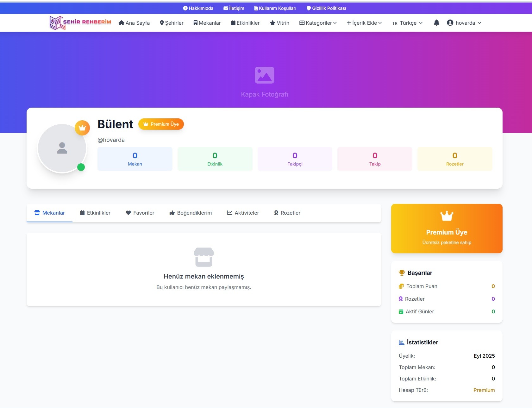Click the Takipçi count stat card
This screenshot has height=408, width=532.
point(295,159)
